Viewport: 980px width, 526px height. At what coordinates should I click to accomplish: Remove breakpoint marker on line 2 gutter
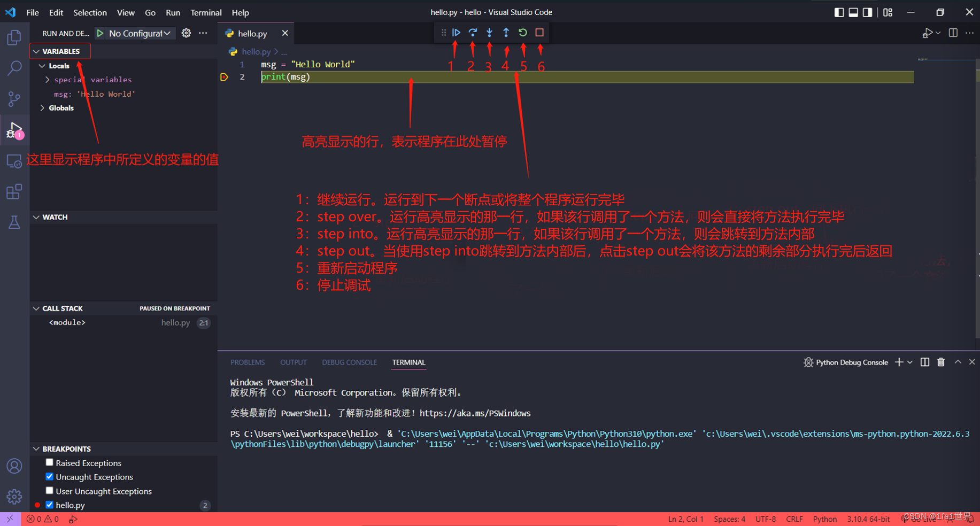224,77
